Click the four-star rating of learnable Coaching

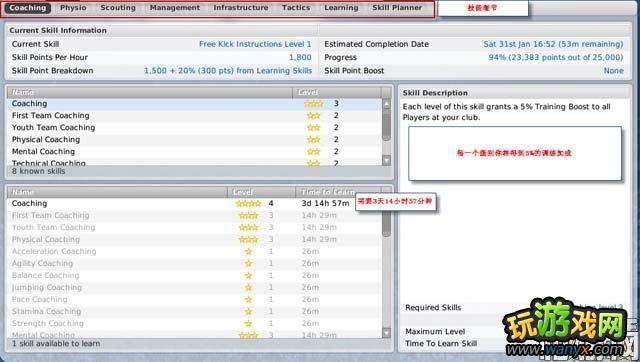[248, 203]
